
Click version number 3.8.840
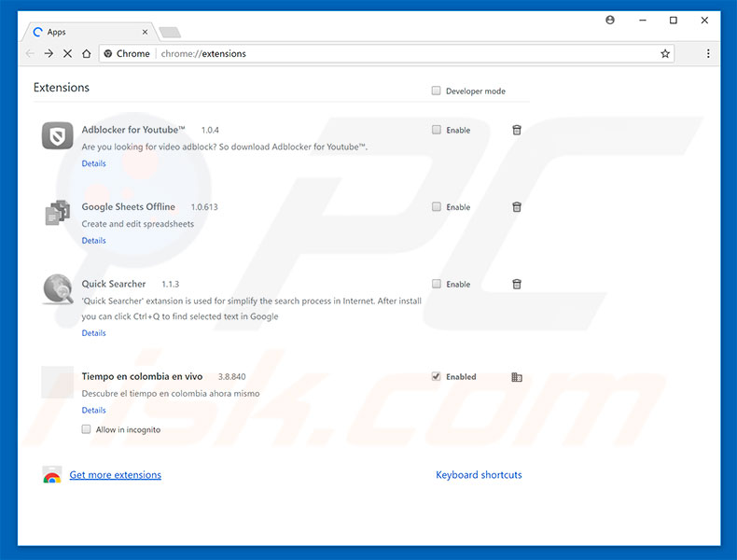(231, 377)
